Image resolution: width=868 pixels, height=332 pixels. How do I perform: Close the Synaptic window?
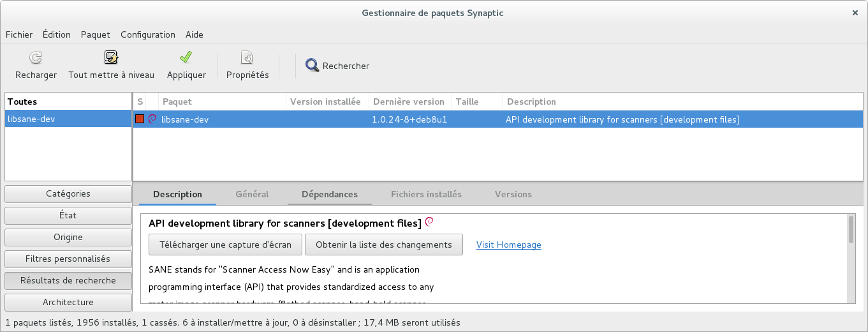855,13
